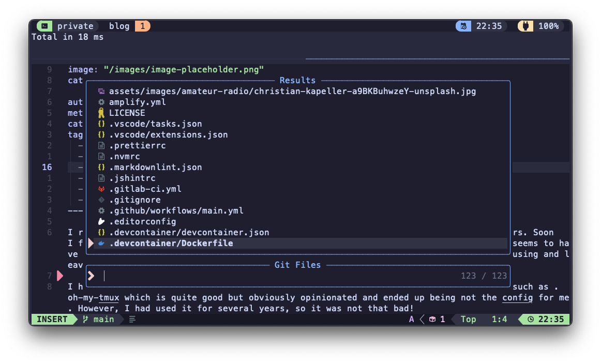The width and height of the screenshot is (601, 364).
Task: Select the .prettierrc result
Action: pyautogui.click(x=137, y=146)
